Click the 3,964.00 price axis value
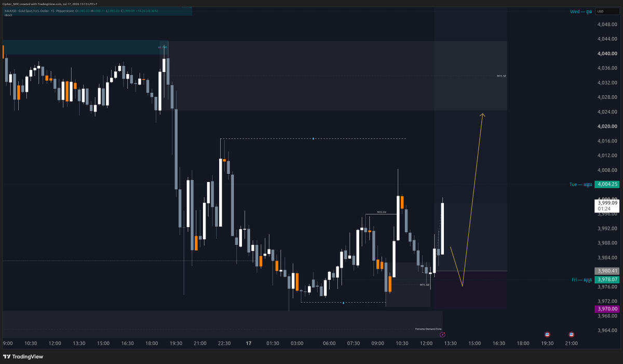This screenshot has width=623, height=364. point(607,329)
